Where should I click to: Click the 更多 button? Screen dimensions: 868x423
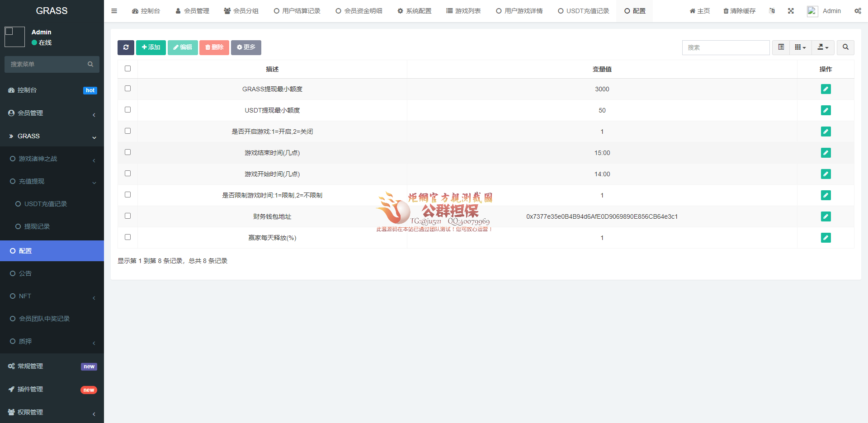[246, 47]
